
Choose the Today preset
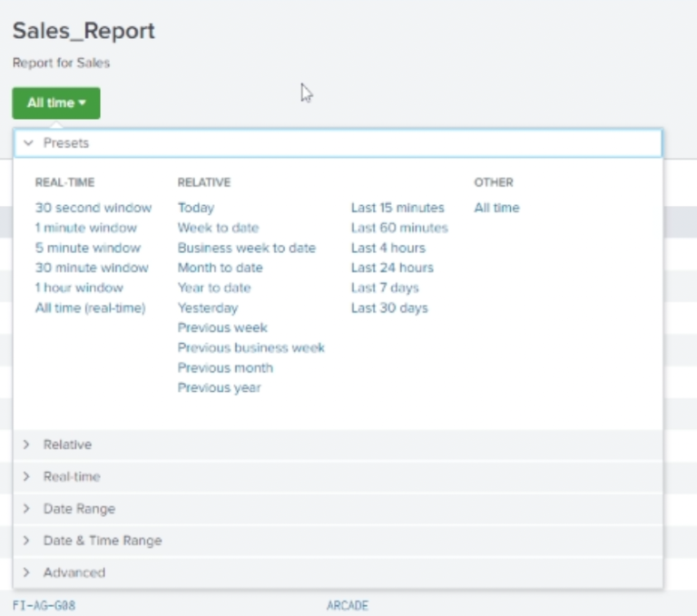(x=196, y=208)
